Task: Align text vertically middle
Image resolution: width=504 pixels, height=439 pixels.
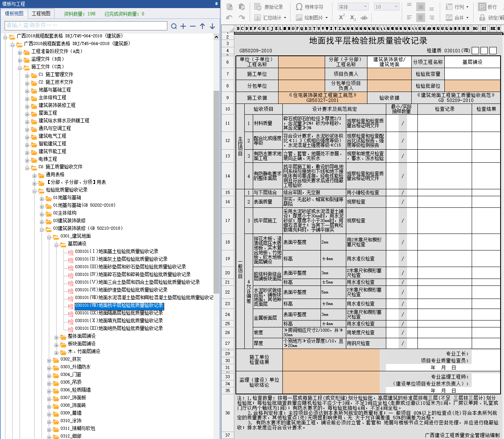Action: 421,7
